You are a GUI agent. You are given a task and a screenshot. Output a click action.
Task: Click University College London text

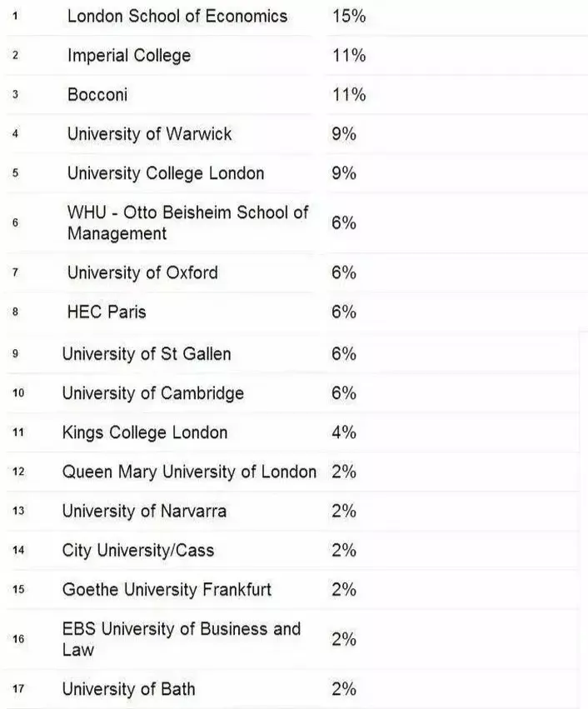(x=165, y=173)
